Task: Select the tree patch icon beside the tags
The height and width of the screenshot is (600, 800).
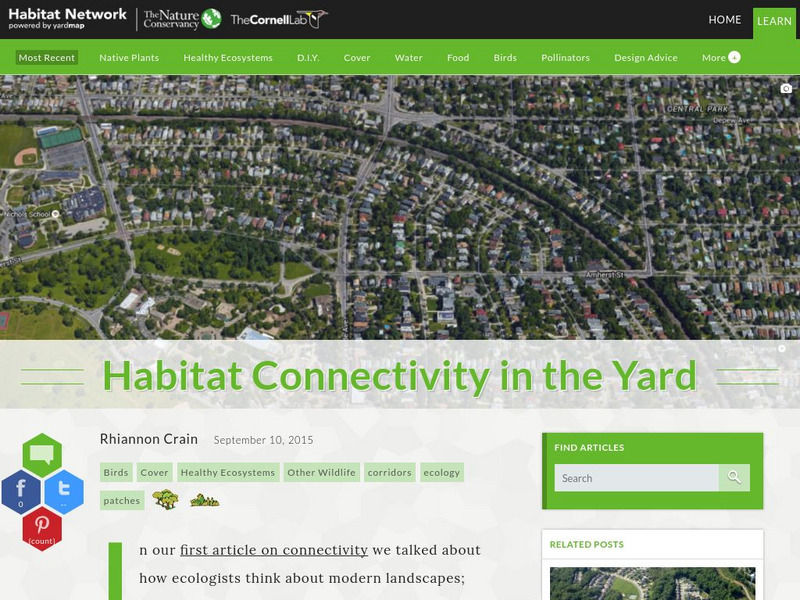Action: (165, 500)
